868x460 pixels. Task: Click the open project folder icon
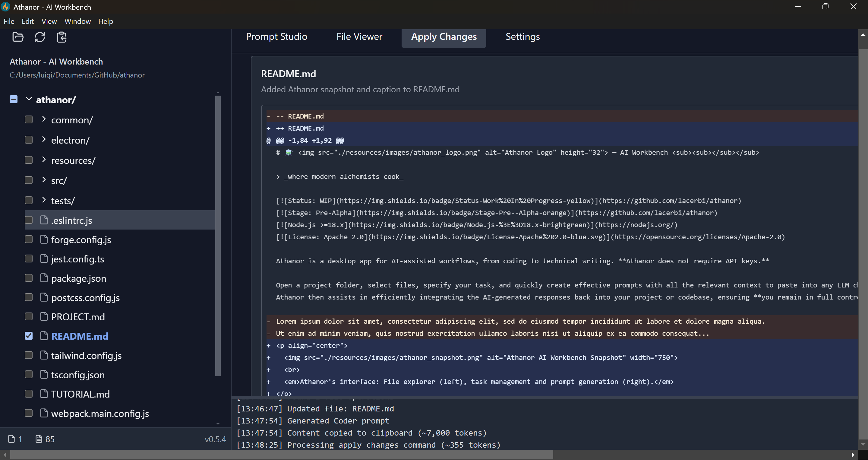[18, 37]
